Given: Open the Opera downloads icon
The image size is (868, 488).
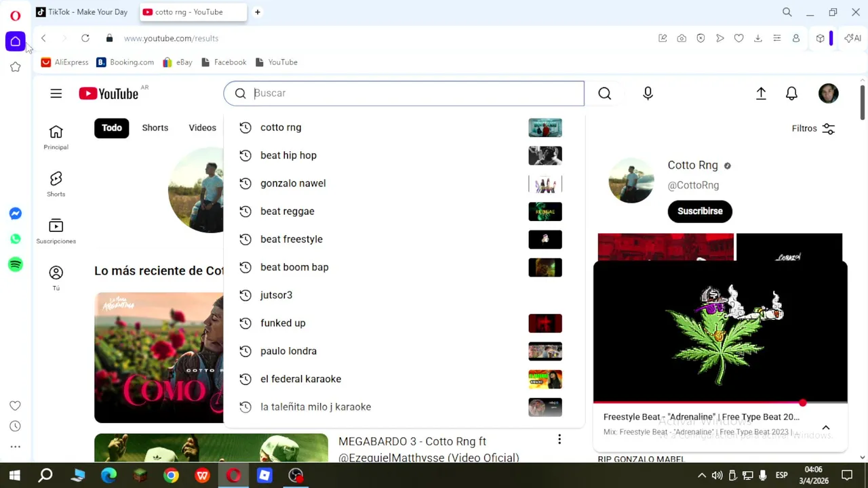Looking at the screenshot, I should (x=758, y=38).
